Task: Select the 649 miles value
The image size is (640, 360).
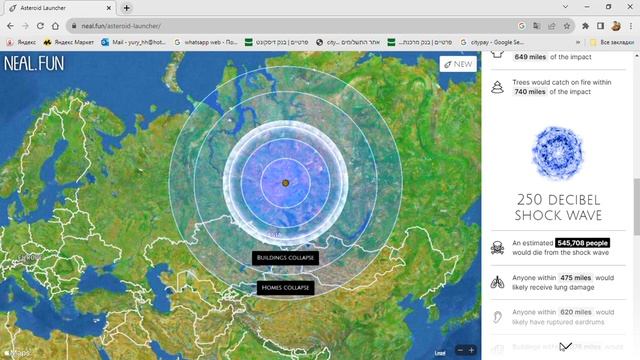Action: (x=530, y=57)
